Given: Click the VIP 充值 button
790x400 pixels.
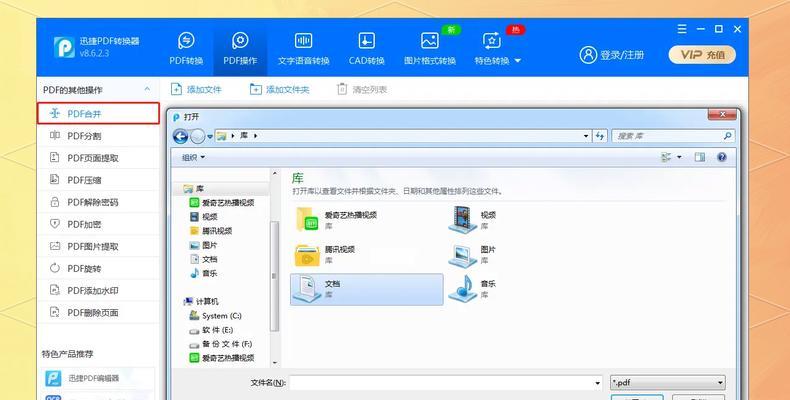Looking at the screenshot, I should (x=702, y=54).
